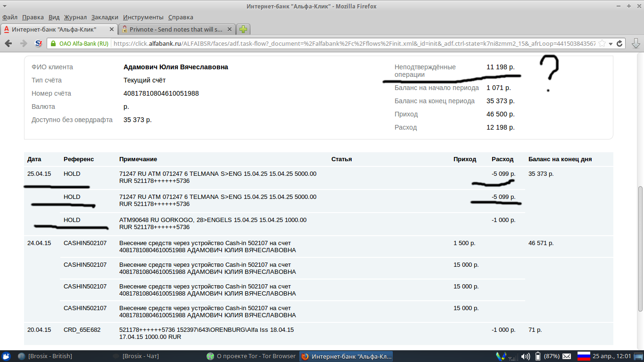Expand the URL history dropdown arrow
Screen dimensions: 644x362
tap(611, 43)
